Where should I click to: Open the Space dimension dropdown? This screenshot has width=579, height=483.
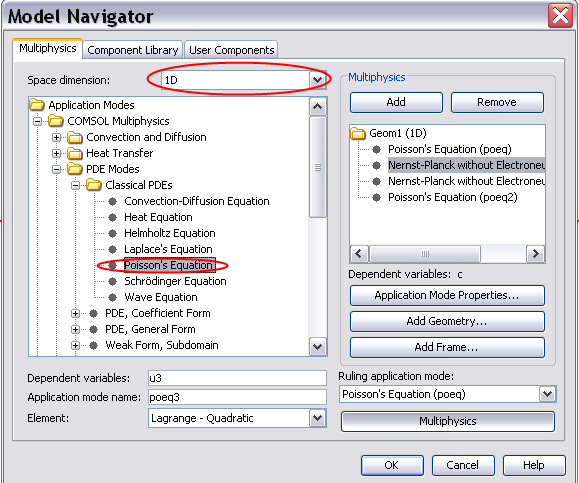[318, 80]
